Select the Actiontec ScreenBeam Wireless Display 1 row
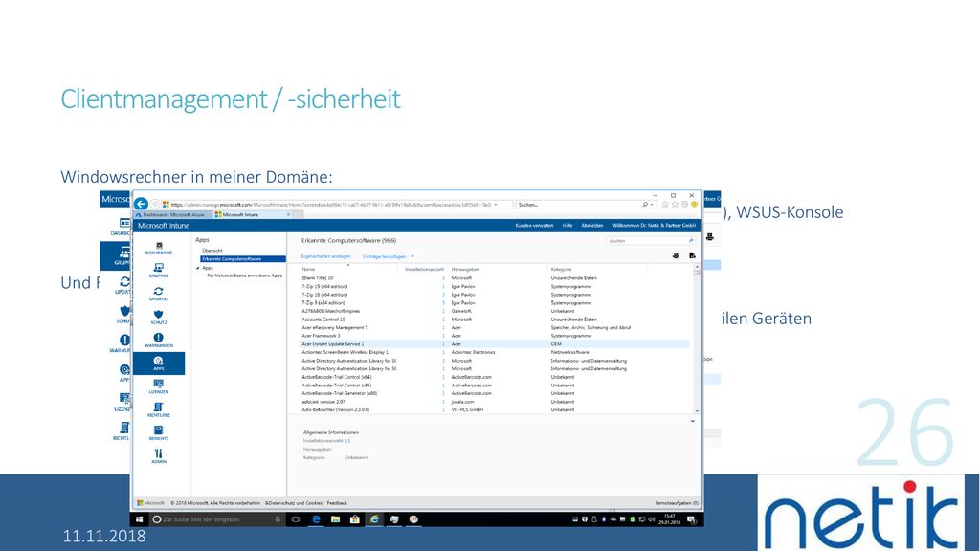980x551 pixels. [x=495, y=352]
